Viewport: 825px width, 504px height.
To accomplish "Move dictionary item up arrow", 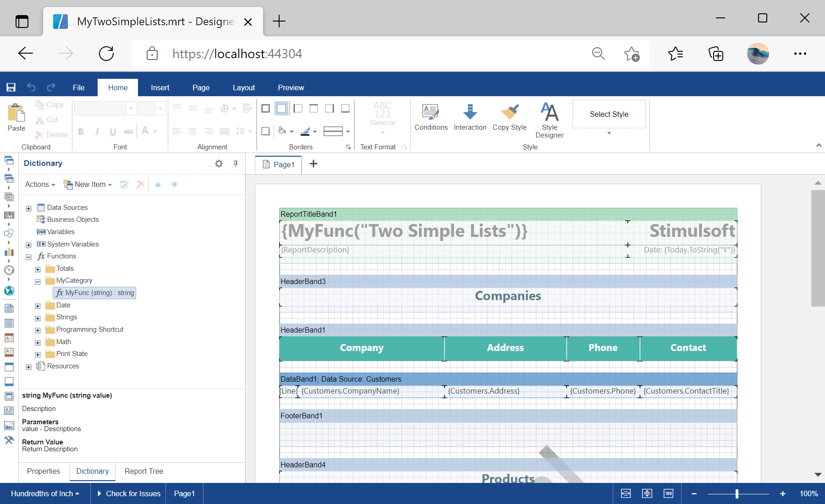I will (158, 185).
